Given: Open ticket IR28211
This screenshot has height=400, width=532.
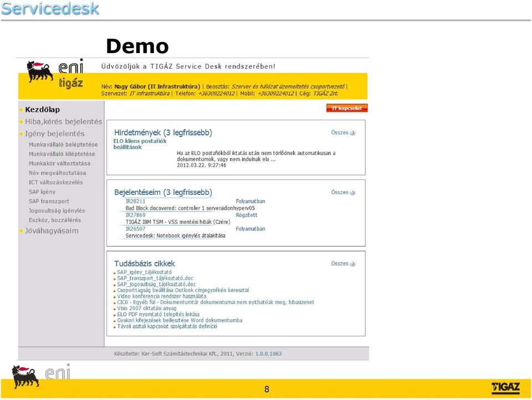Looking at the screenshot, I should (x=135, y=202).
